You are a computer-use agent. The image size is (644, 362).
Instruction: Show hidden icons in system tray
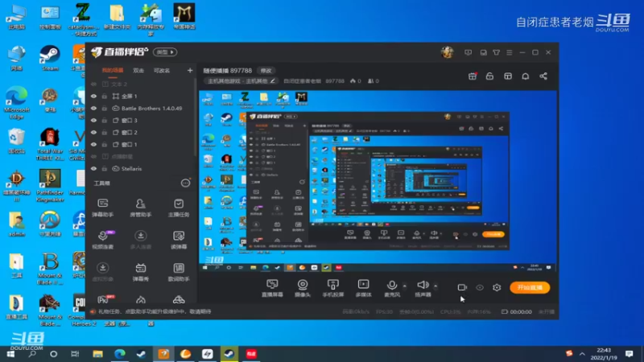tap(582, 354)
